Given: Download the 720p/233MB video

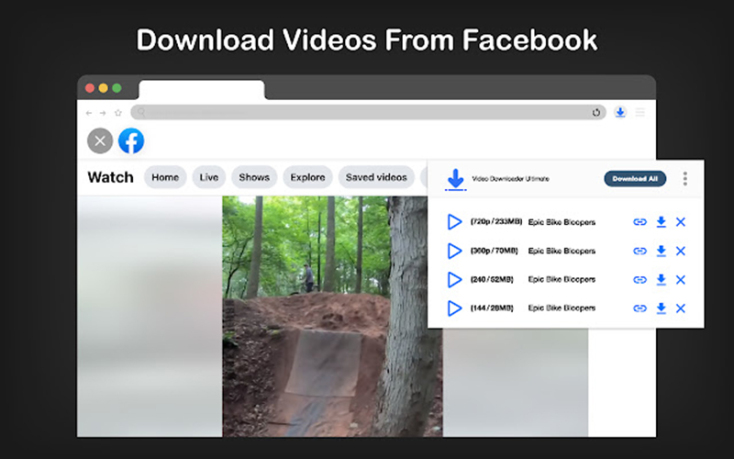Looking at the screenshot, I should pyautogui.click(x=661, y=222).
